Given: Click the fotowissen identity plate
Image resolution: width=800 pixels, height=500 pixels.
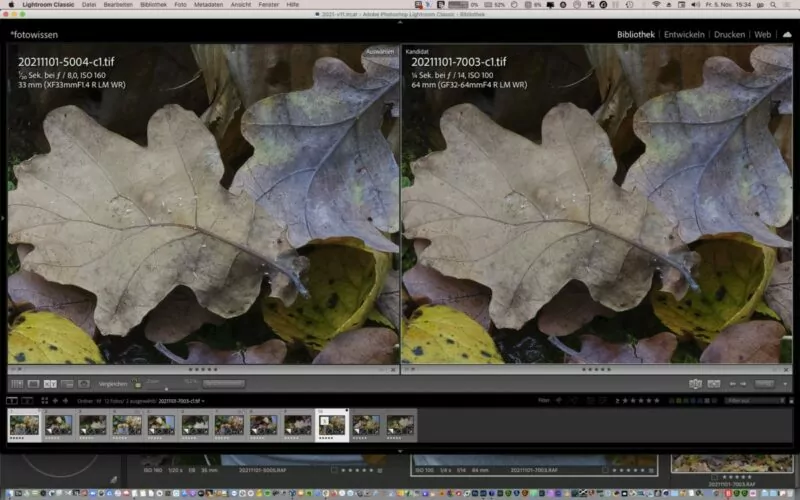Looking at the screenshot, I should (x=34, y=35).
